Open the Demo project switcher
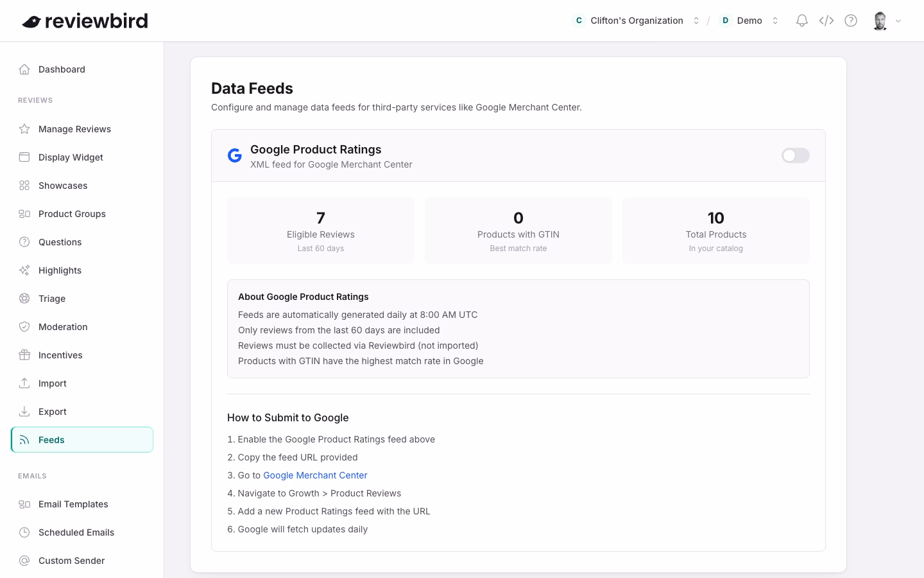 pos(749,21)
